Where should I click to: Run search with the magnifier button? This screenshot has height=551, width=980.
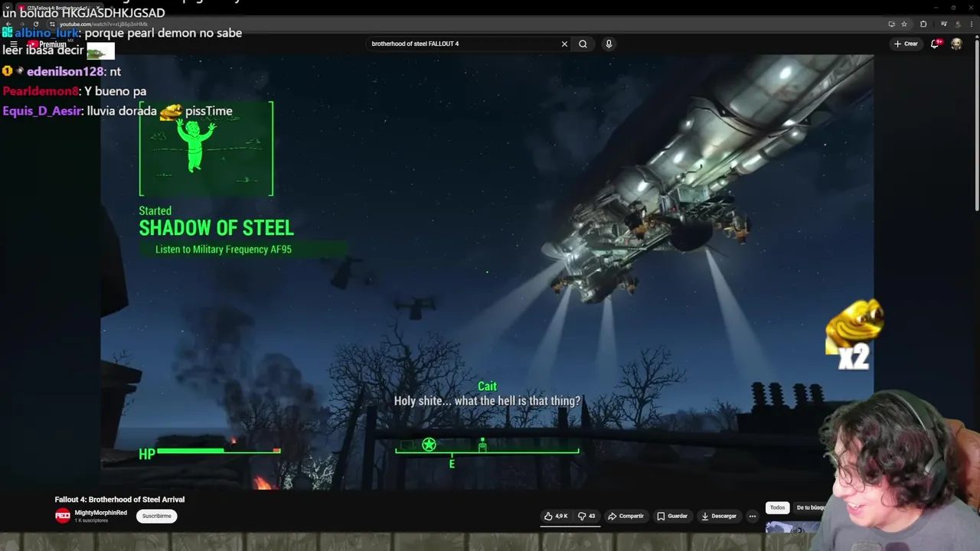coord(583,44)
